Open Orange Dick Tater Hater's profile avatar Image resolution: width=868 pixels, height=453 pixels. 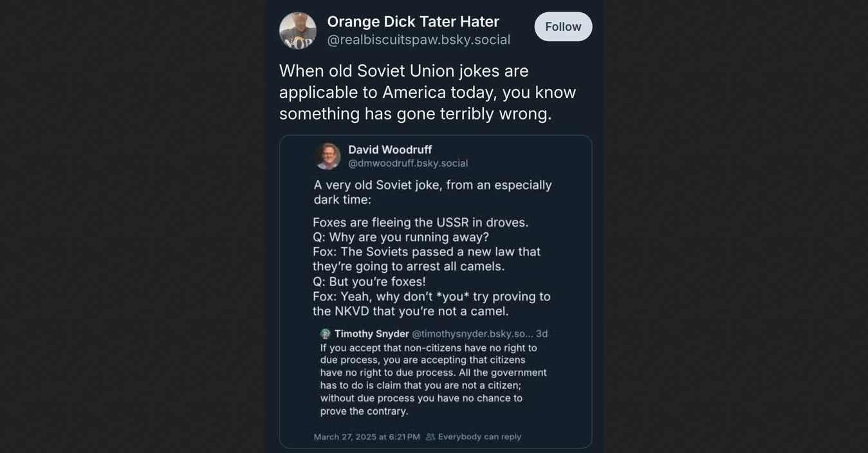coord(297,30)
